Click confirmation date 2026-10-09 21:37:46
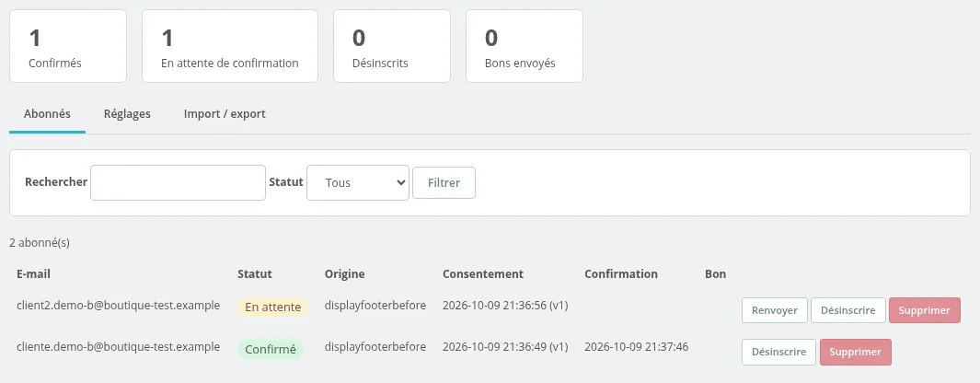Viewport: 980px width, 383px height. point(636,347)
